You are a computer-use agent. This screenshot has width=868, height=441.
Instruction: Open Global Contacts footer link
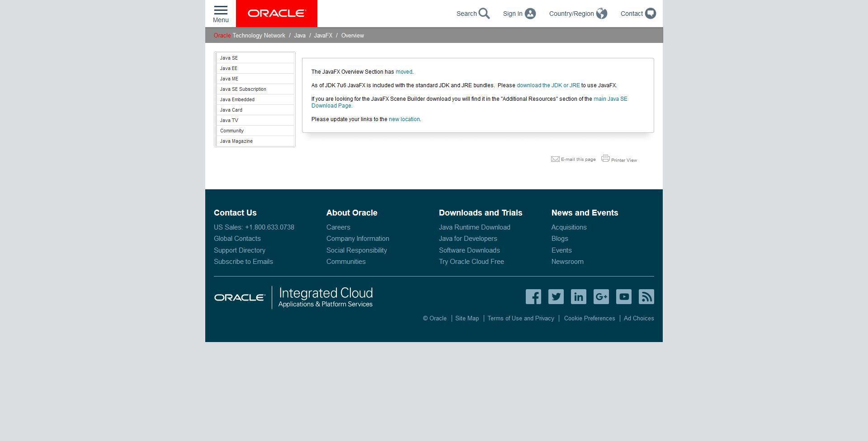tap(237, 239)
